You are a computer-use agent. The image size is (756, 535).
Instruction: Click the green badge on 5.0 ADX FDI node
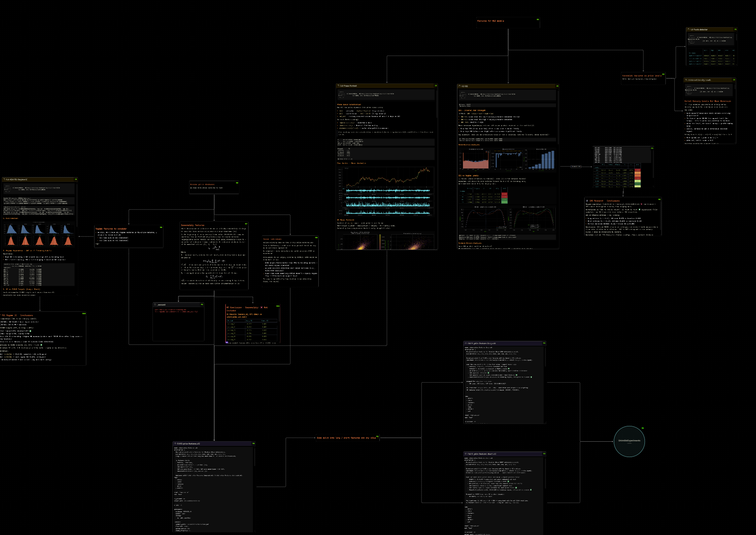(76, 179)
